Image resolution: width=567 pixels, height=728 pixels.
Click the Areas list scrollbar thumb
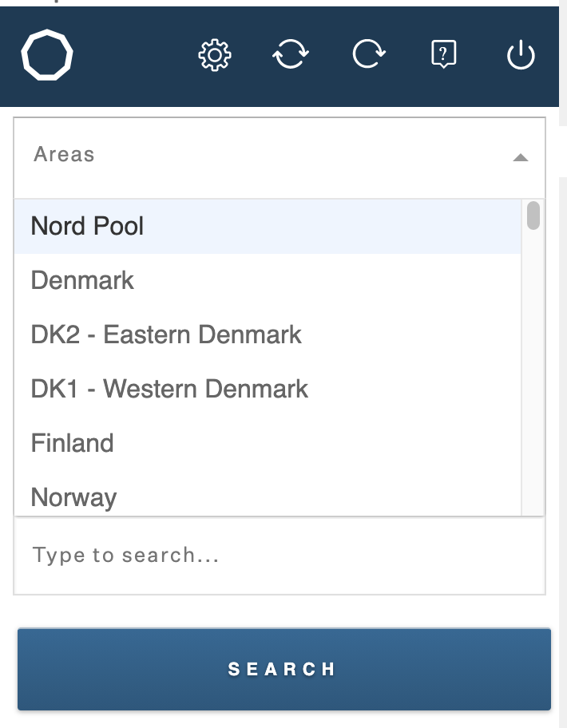coord(533,215)
